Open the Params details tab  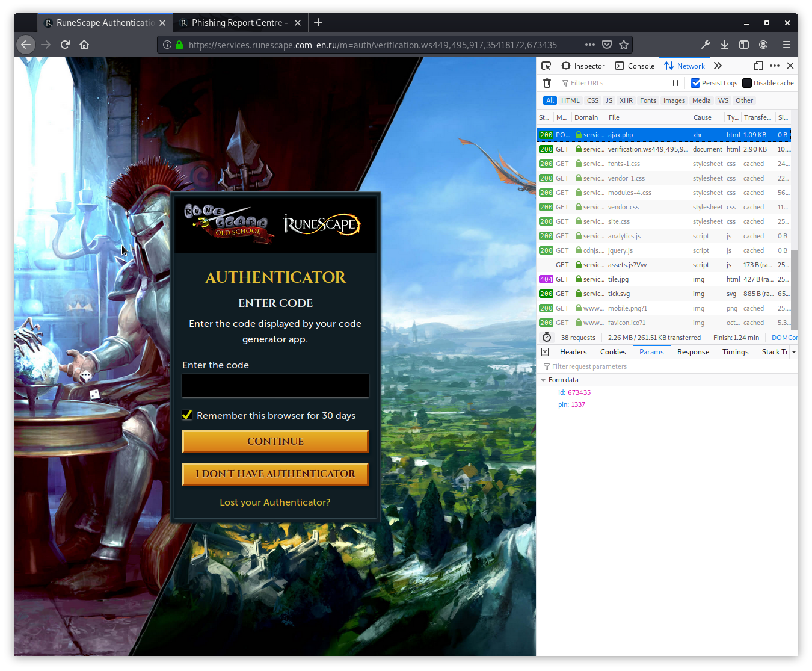tap(651, 352)
